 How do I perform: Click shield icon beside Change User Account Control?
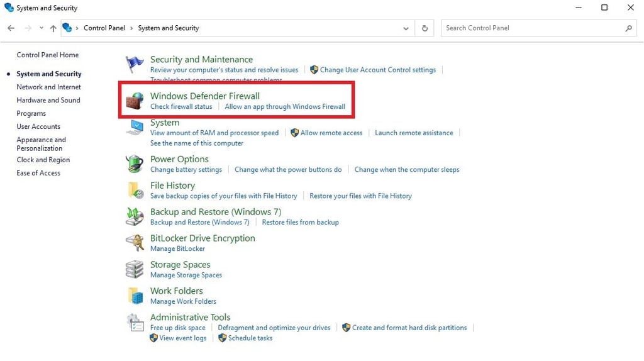click(314, 70)
